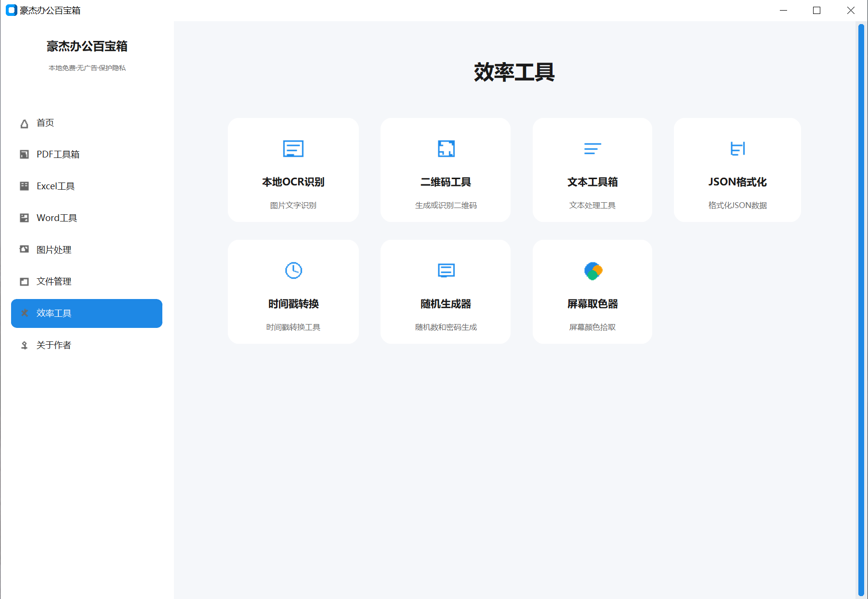Open 文件管理 from sidebar
Screen dimensions: 868x599
(x=87, y=282)
